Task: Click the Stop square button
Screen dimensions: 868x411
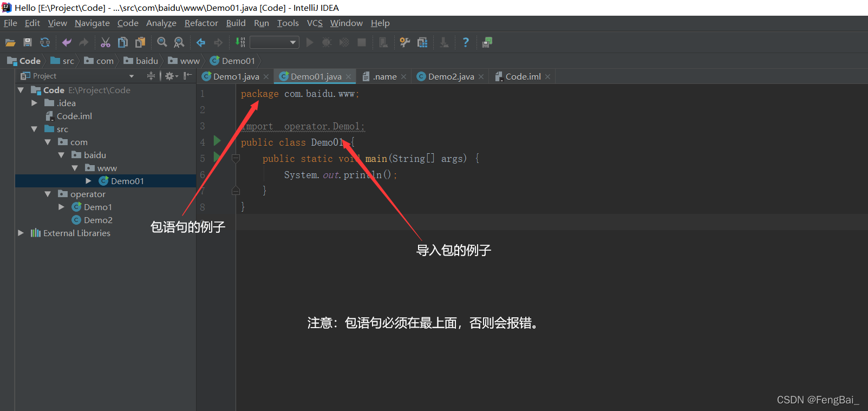Action: tap(362, 42)
